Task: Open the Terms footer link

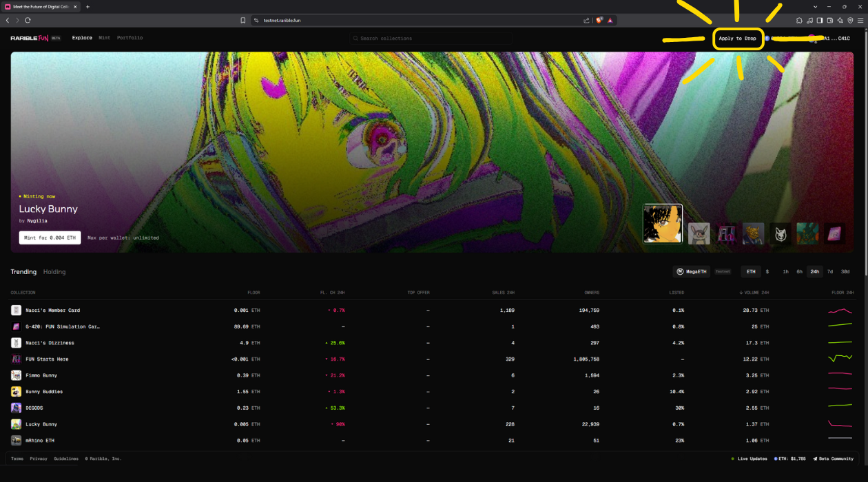Action: 17,459
